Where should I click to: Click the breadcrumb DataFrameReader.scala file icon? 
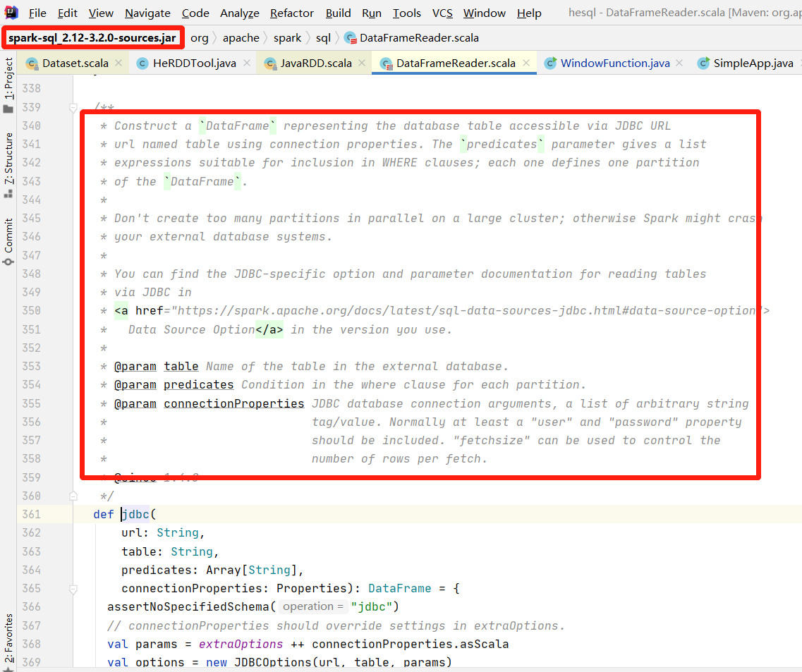[351, 38]
